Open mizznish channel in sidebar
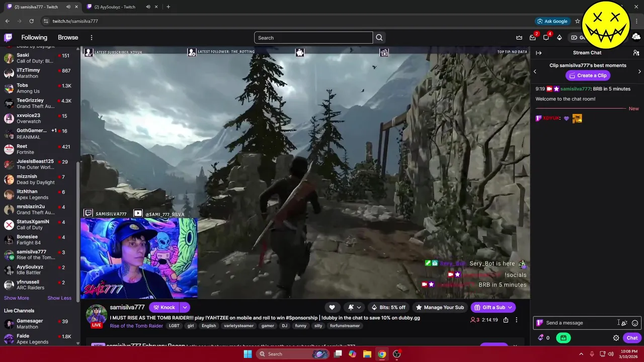Viewport: 644px width, 362px height. (39, 179)
